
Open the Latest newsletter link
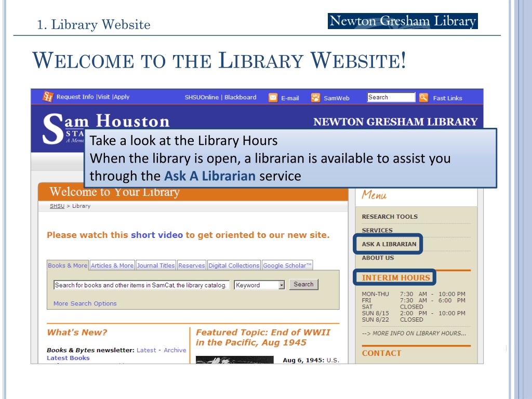[x=146, y=350]
